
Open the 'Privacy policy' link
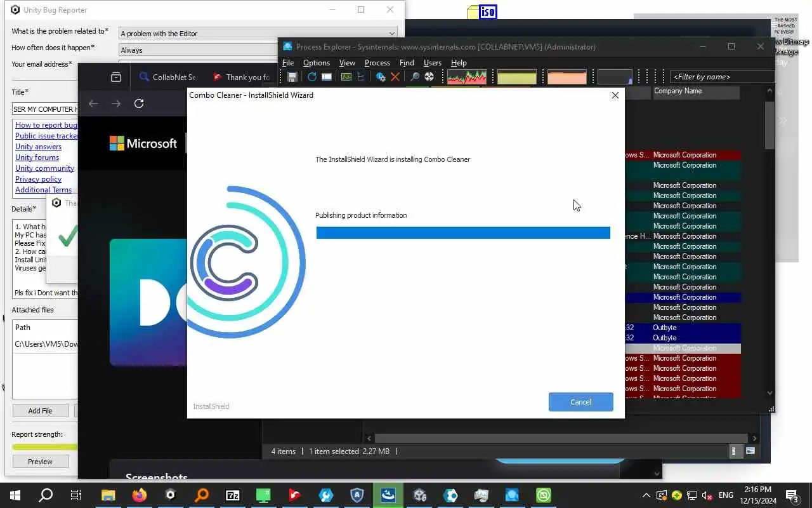(x=38, y=179)
